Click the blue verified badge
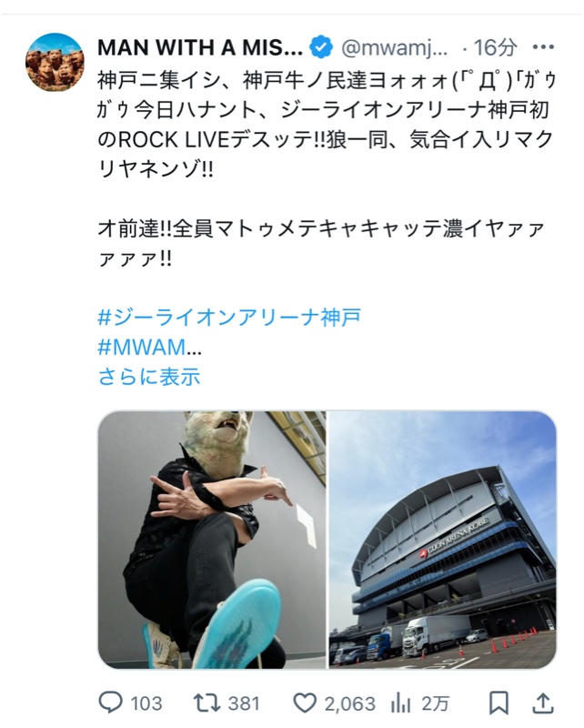 [x=321, y=47]
